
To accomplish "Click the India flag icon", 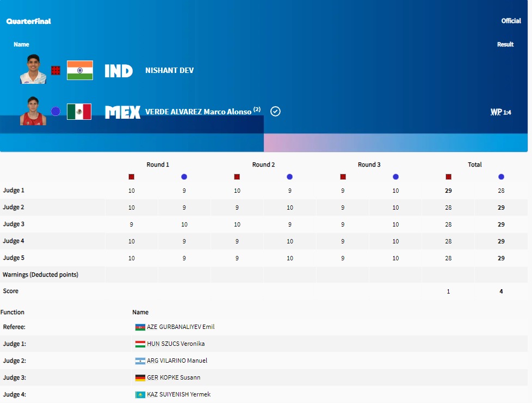I will coord(79,70).
